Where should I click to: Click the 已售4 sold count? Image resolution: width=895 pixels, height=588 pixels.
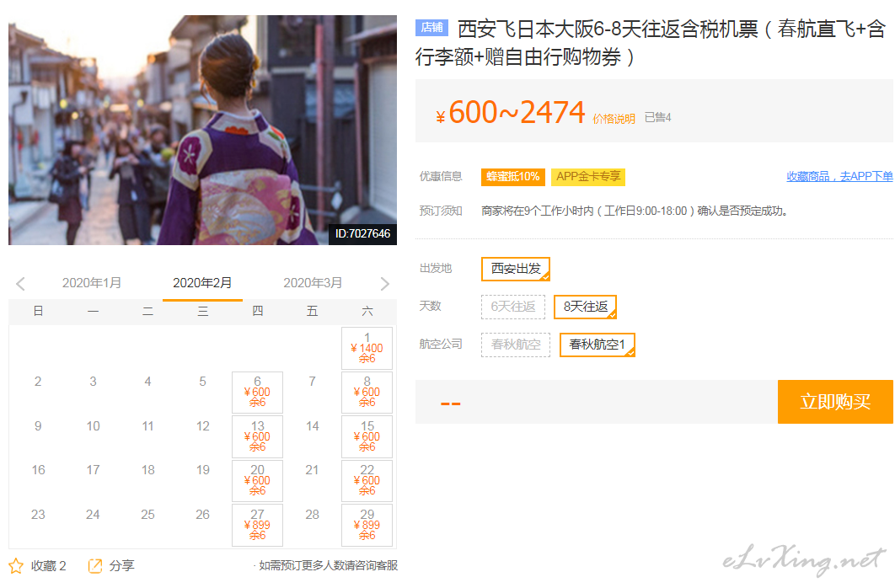pyautogui.click(x=657, y=117)
